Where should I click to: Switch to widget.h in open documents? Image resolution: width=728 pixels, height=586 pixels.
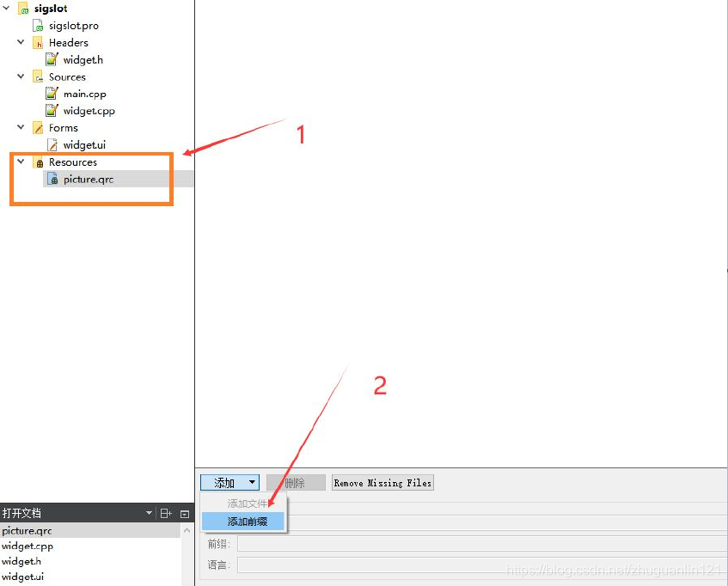point(90,561)
